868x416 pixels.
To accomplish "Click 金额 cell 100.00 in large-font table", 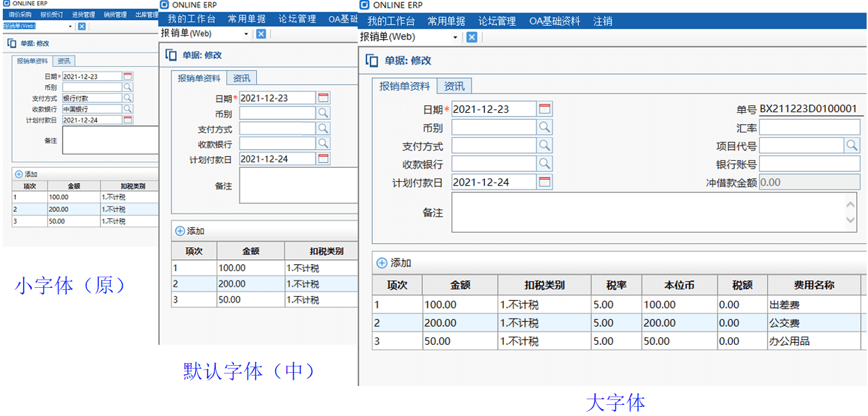I will (x=460, y=305).
